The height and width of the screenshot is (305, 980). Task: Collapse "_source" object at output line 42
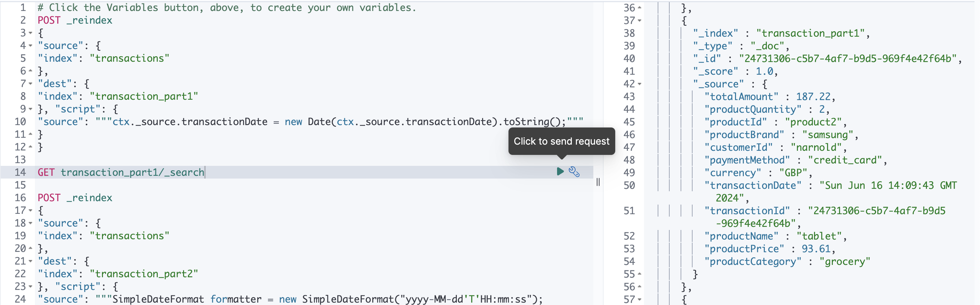pyautogui.click(x=640, y=84)
